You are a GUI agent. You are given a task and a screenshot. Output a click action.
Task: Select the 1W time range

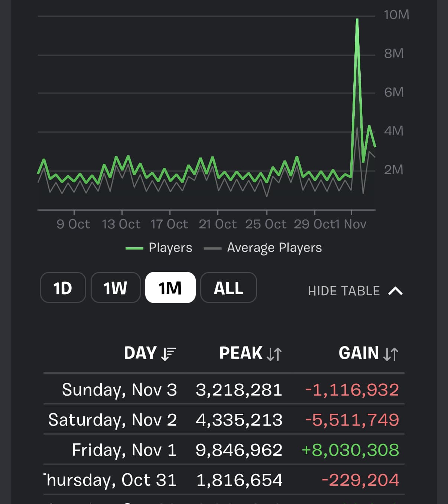tap(116, 288)
